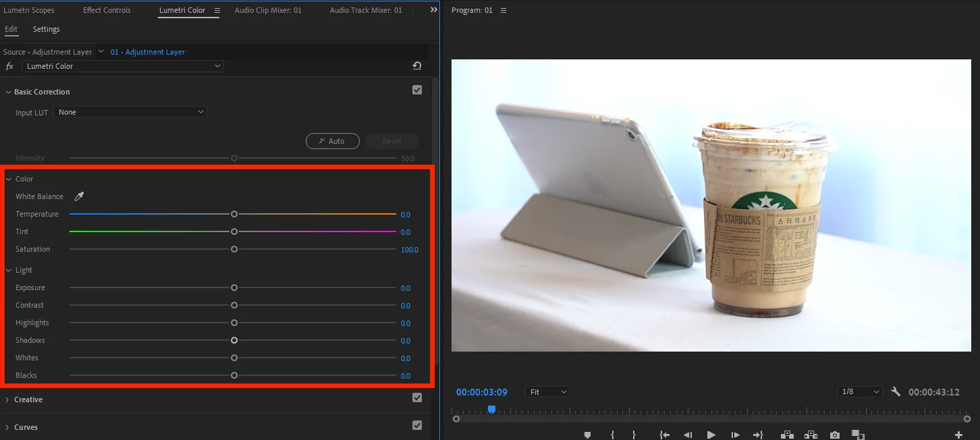Click the Tint slider handle

234,231
